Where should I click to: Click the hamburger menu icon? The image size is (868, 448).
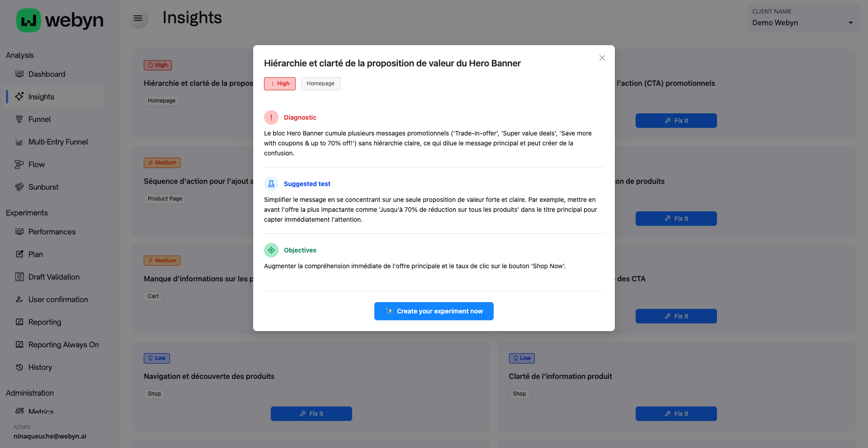tap(138, 19)
